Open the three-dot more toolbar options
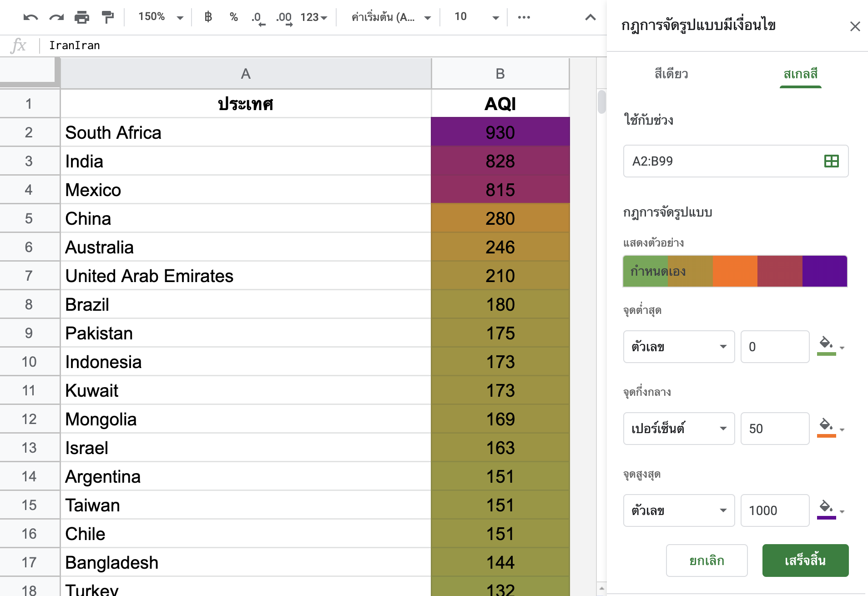 coord(524,17)
